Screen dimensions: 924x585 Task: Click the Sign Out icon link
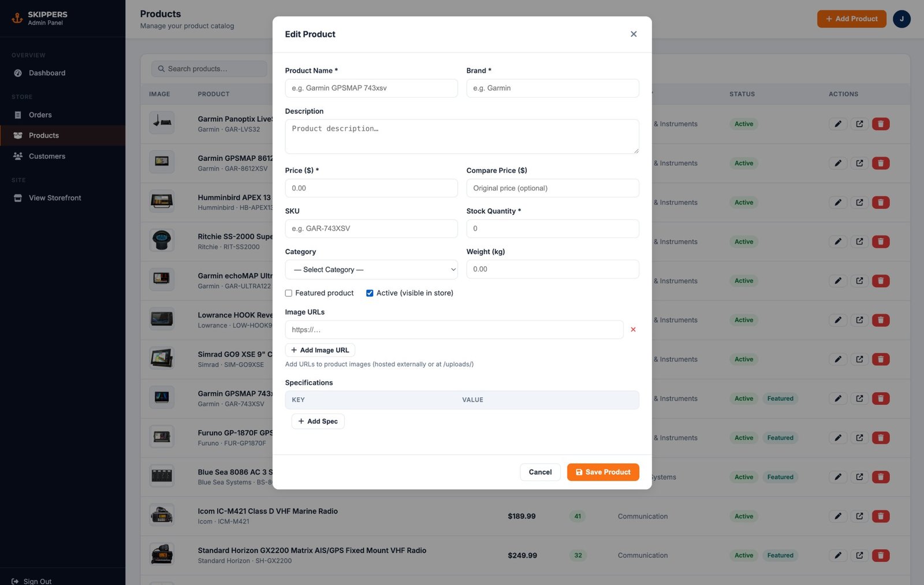click(x=15, y=581)
